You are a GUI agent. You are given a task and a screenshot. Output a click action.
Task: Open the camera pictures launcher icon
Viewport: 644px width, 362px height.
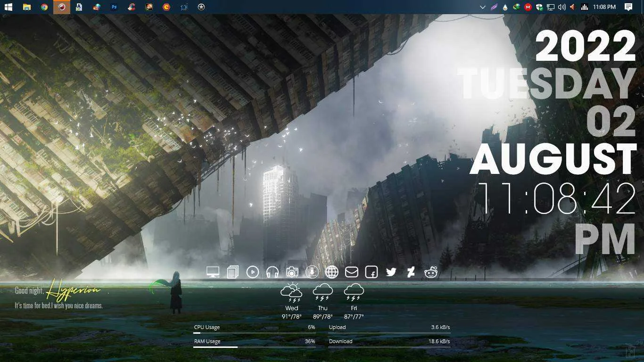[x=292, y=272]
